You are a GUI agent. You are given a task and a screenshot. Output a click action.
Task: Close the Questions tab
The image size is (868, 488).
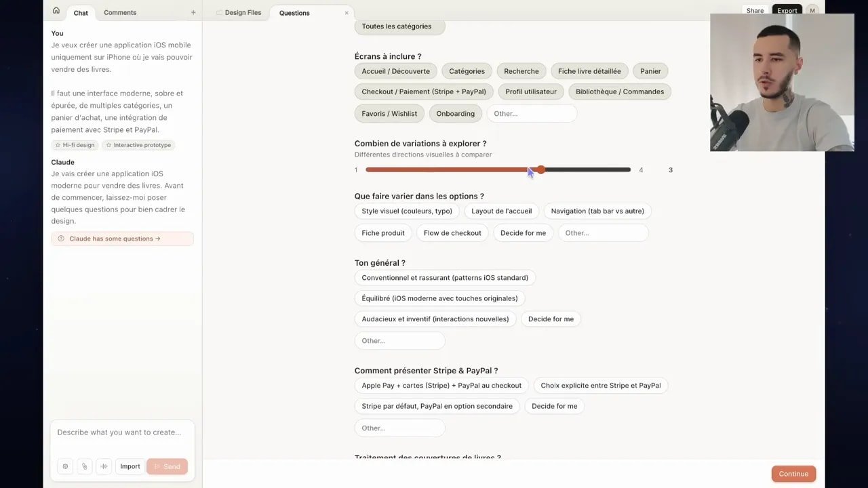347,12
